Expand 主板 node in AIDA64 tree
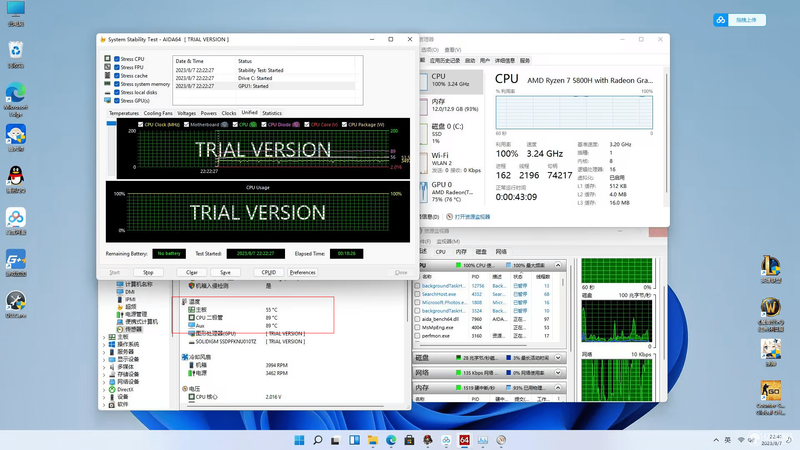 coord(104,337)
